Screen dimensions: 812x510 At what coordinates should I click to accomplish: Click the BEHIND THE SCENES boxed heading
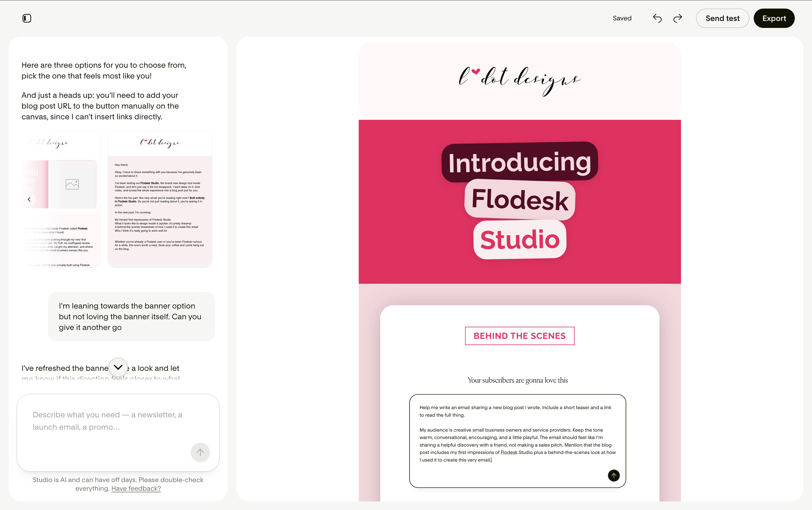(x=519, y=336)
